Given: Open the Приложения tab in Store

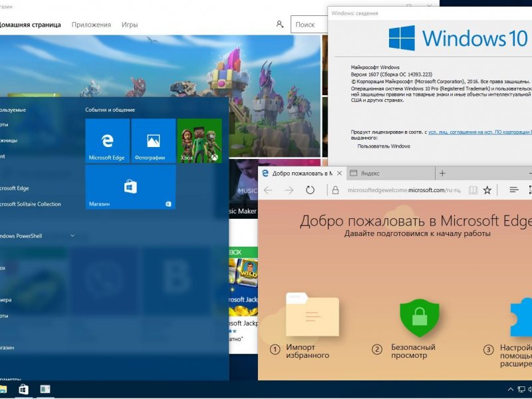Looking at the screenshot, I should (x=91, y=25).
